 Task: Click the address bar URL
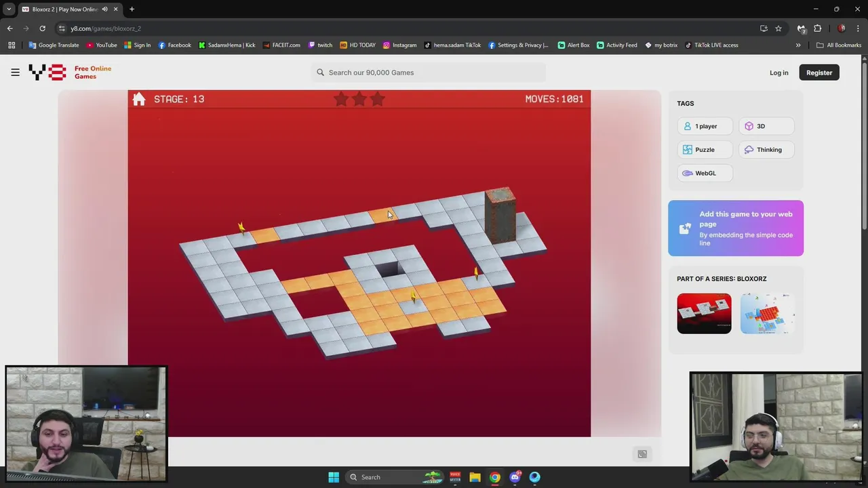(x=106, y=28)
